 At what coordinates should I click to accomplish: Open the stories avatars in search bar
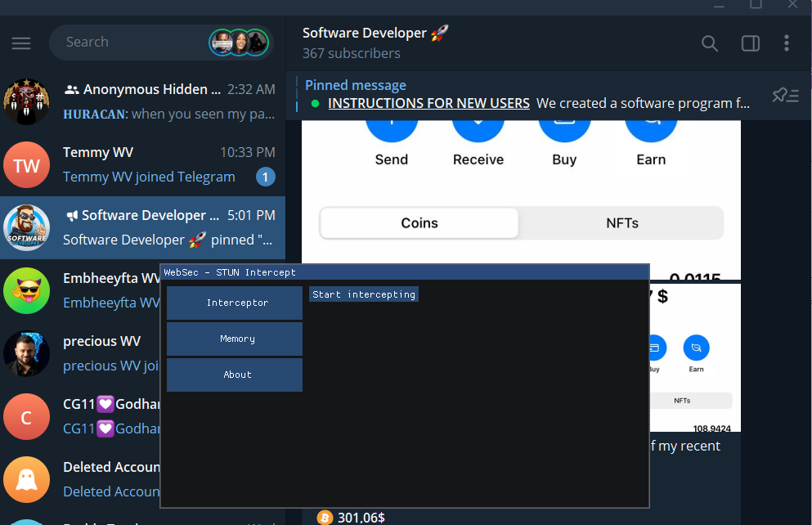pos(240,43)
